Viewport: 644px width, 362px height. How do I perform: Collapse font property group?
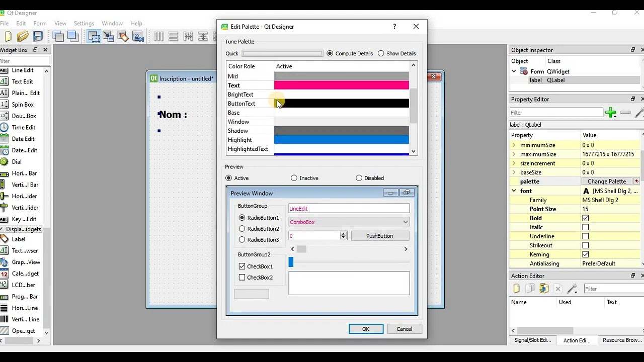pos(514,191)
